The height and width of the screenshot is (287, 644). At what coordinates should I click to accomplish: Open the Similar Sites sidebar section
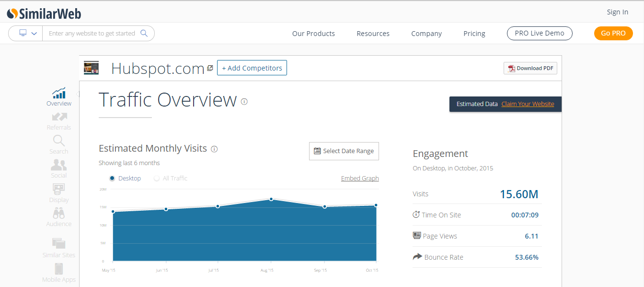tap(59, 248)
